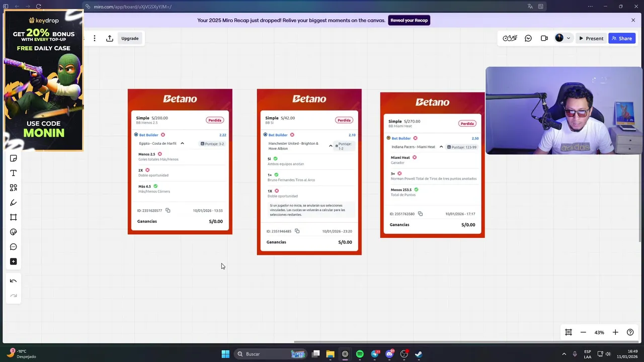Start a video call from the camera icon
The height and width of the screenshot is (362, 644).
pyautogui.click(x=544, y=38)
